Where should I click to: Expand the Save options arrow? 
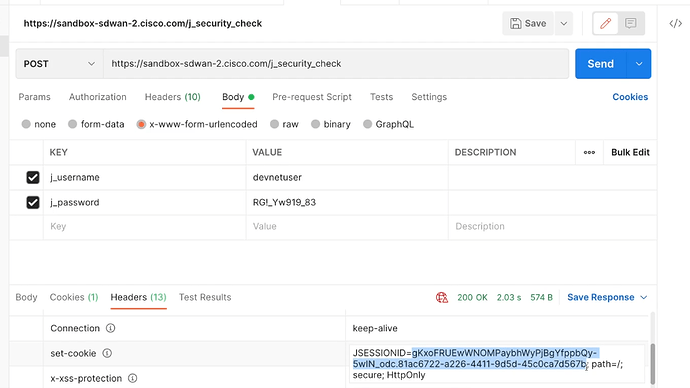point(564,23)
